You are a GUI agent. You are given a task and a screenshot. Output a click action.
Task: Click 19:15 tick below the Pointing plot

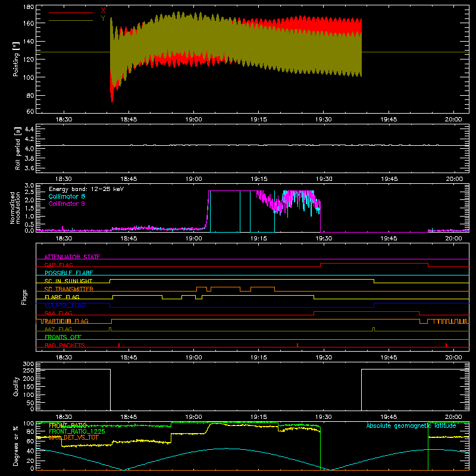(x=259, y=120)
